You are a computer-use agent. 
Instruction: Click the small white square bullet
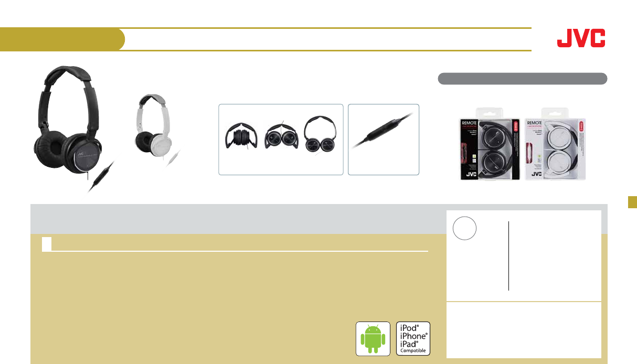coord(47,243)
